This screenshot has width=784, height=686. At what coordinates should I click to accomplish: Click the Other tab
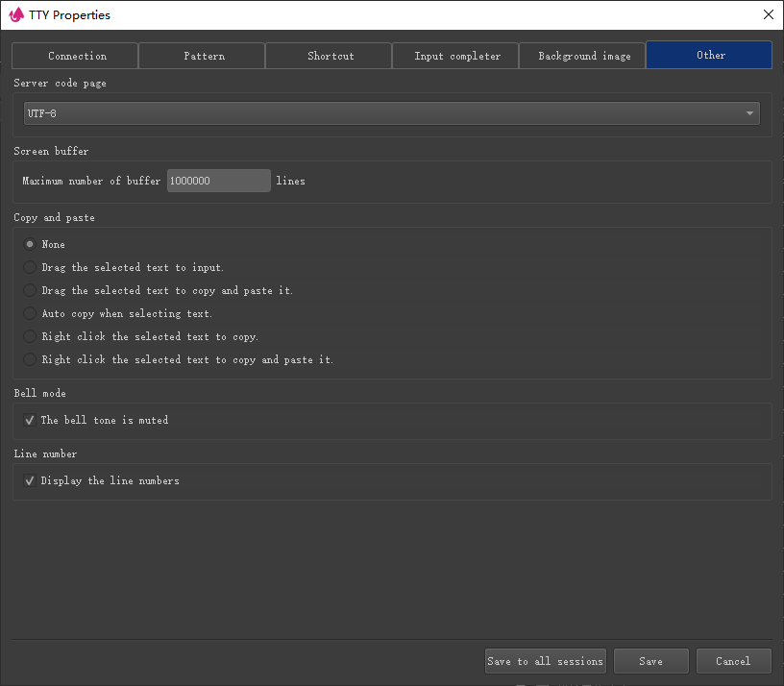pyautogui.click(x=709, y=56)
